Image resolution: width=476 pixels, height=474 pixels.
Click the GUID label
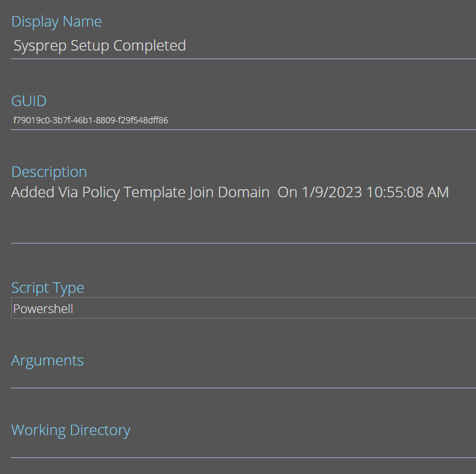pos(29,100)
